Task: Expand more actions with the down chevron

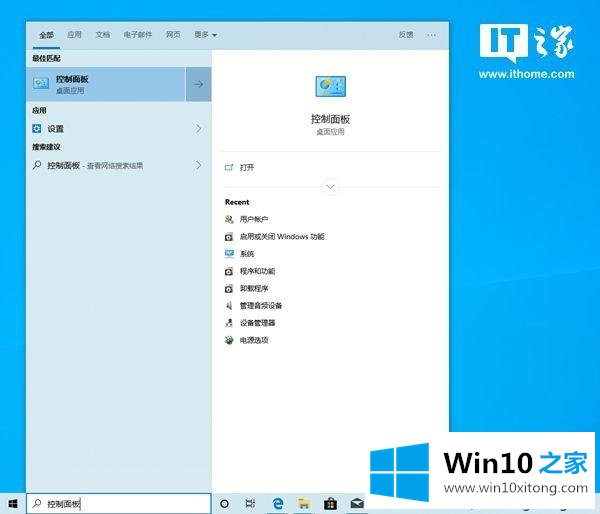Action: coord(330,187)
